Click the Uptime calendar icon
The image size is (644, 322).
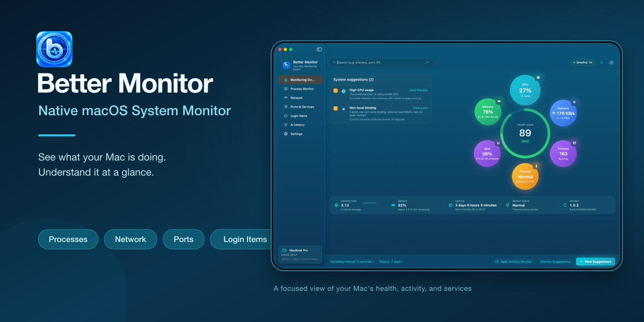pyautogui.click(x=451, y=205)
